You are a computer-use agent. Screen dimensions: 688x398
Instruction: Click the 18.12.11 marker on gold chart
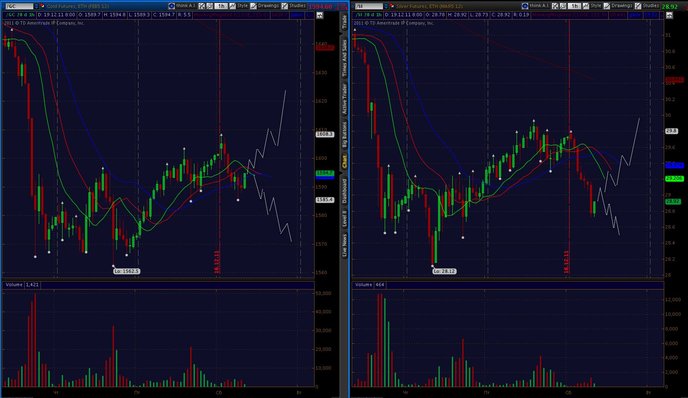point(217,262)
